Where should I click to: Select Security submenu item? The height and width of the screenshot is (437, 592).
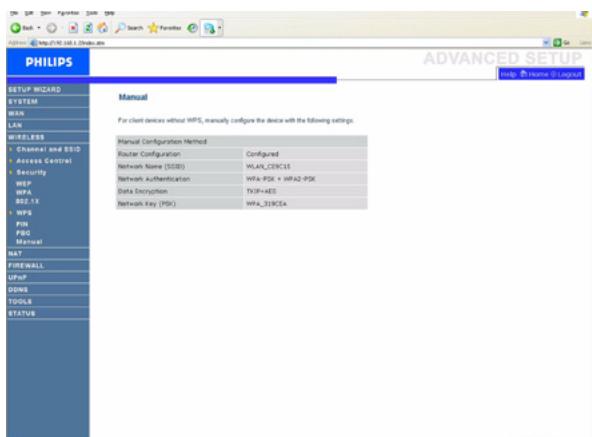pos(31,172)
